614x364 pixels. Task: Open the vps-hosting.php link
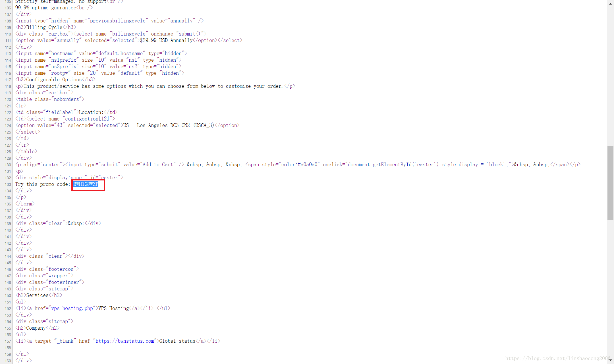[72, 308]
